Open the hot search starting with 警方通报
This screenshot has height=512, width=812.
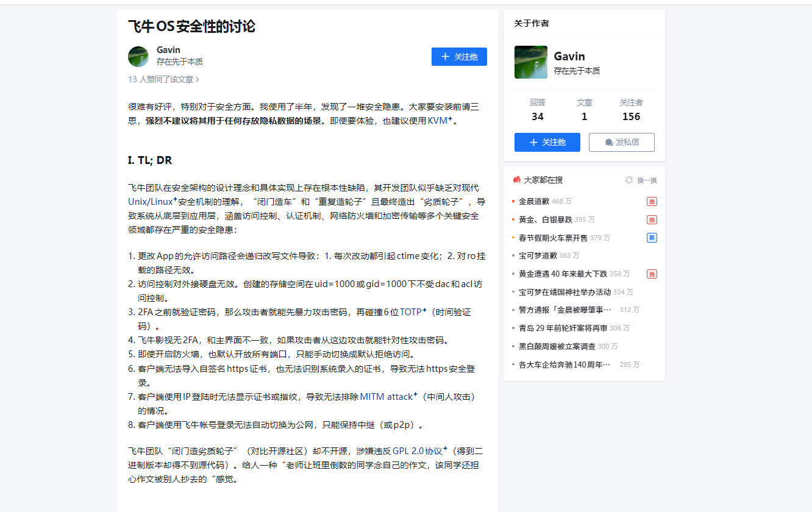565,310
